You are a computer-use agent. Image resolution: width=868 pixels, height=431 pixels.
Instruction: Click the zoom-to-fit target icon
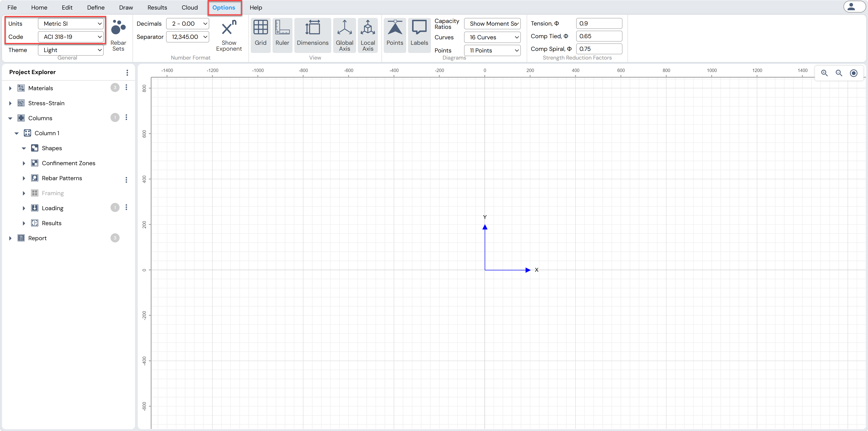[x=853, y=73]
